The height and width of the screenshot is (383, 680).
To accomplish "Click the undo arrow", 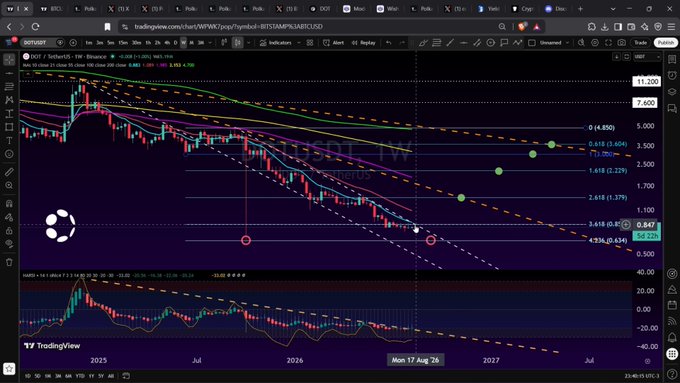I will tap(389, 43).
